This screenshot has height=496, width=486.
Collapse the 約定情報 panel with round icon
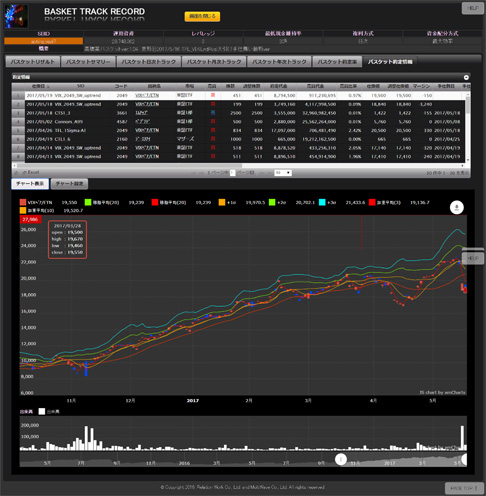[x=466, y=77]
